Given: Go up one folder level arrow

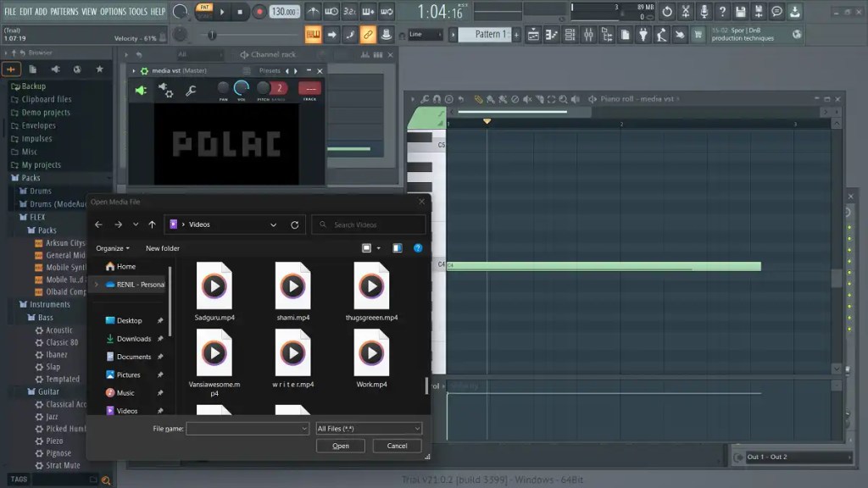Looking at the screenshot, I should [x=153, y=225].
